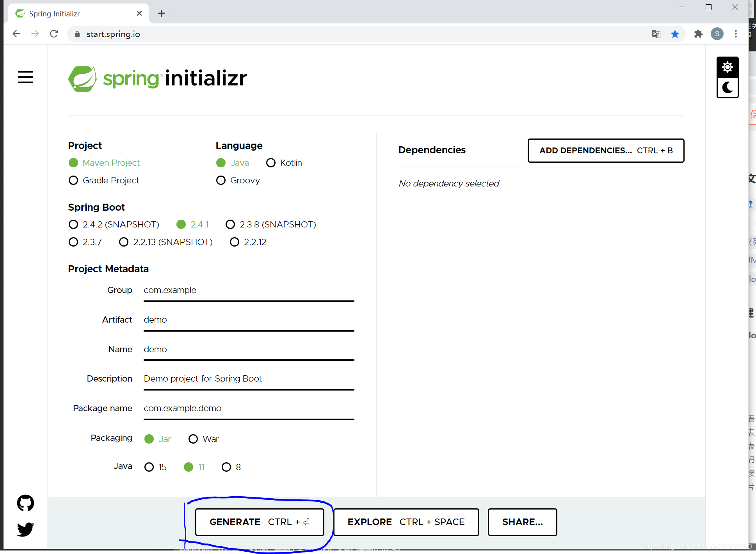
Task: Choose Java as the language
Action: tap(233, 163)
